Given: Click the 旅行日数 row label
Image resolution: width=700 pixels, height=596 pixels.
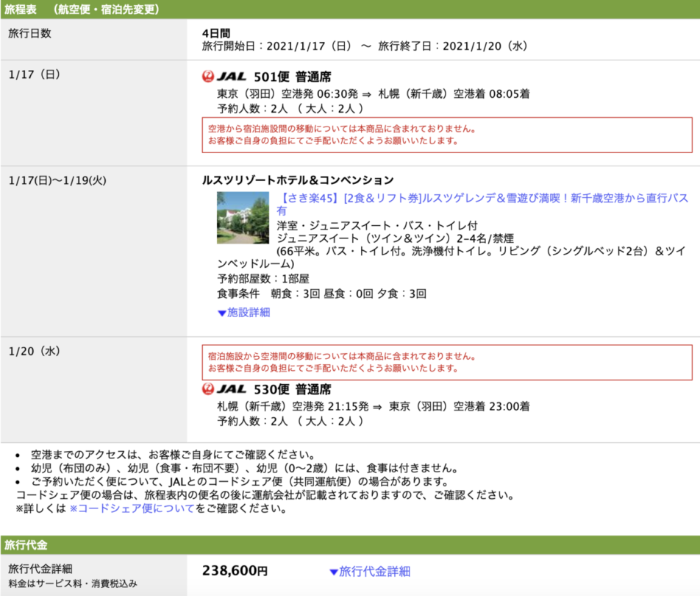Looking at the screenshot, I should (x=29, y=33).
